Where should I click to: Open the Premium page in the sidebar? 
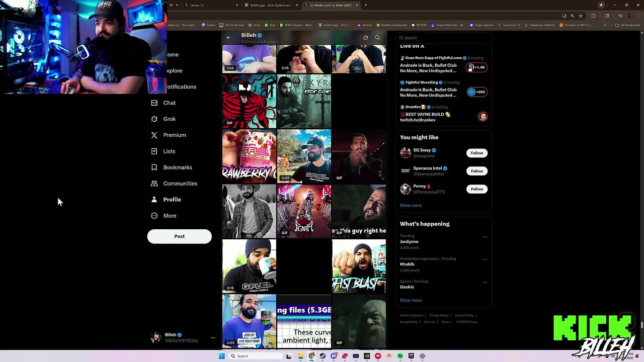coord(169,135)
